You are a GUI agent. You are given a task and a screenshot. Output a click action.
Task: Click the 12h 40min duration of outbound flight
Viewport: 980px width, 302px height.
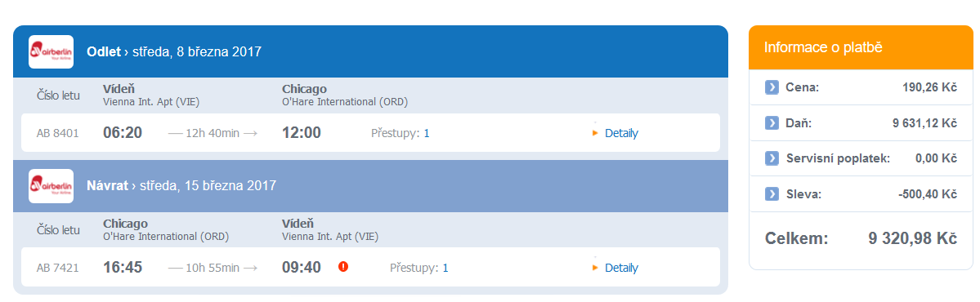click(x=213, y=133)
